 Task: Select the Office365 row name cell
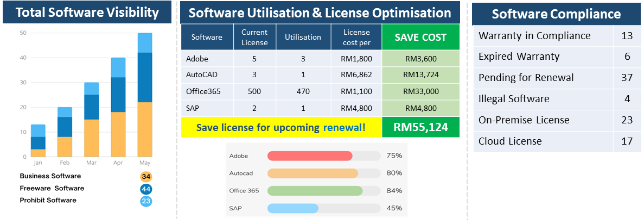(207, 91)
